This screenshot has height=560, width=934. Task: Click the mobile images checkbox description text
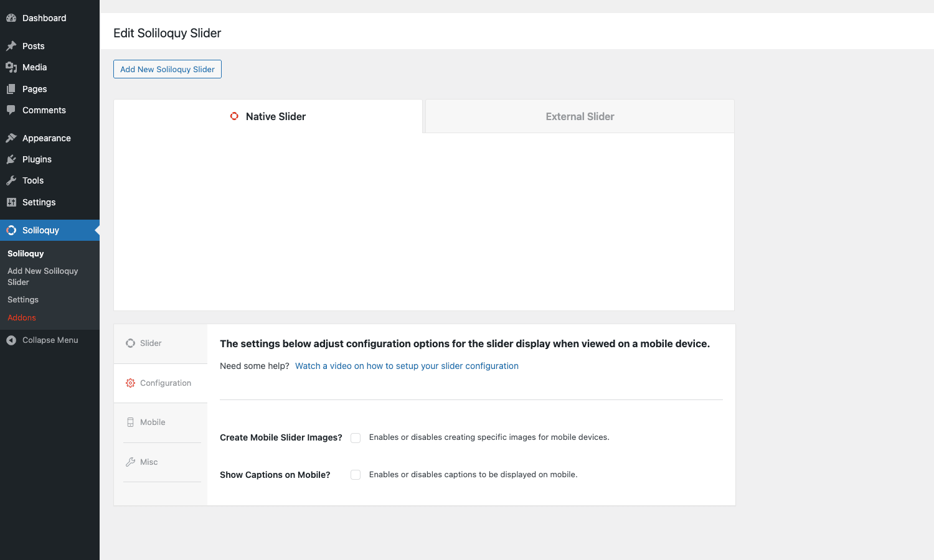(489, 437)
